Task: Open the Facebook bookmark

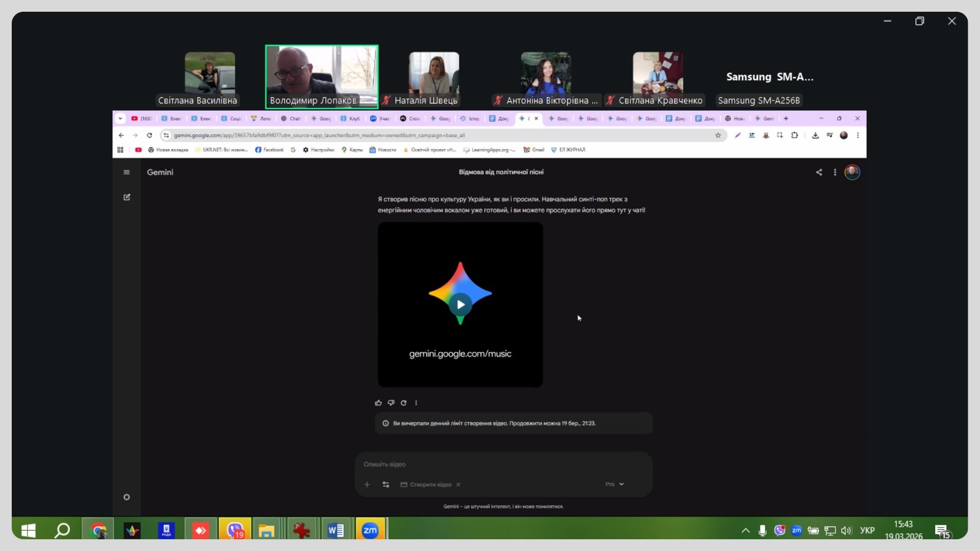Action: (x=269, y=150)
